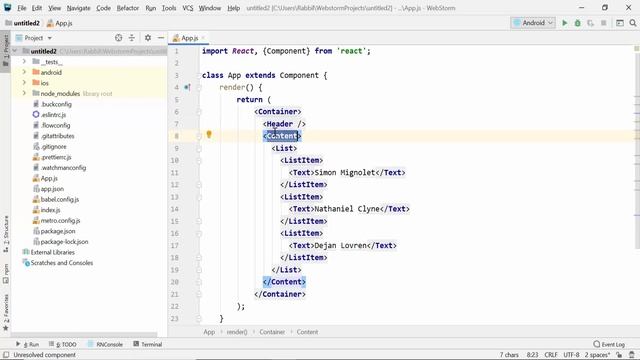Click the Container breadcrumb
This screenshot has width=640, height=360.
click(272, 332)
